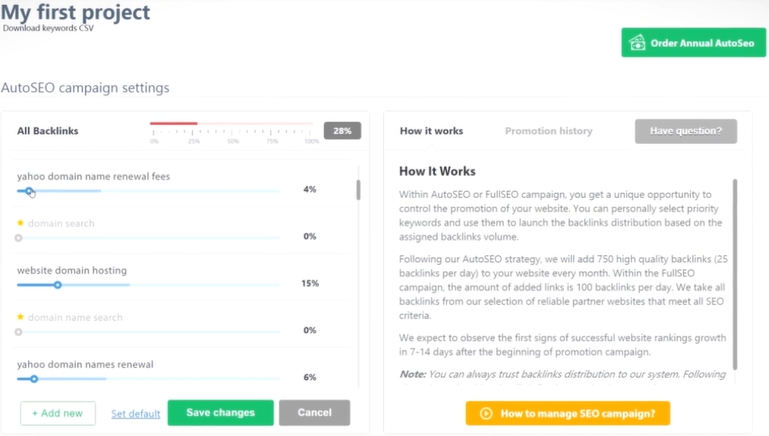Open the Promotion history tab

[x=548, y=131]
